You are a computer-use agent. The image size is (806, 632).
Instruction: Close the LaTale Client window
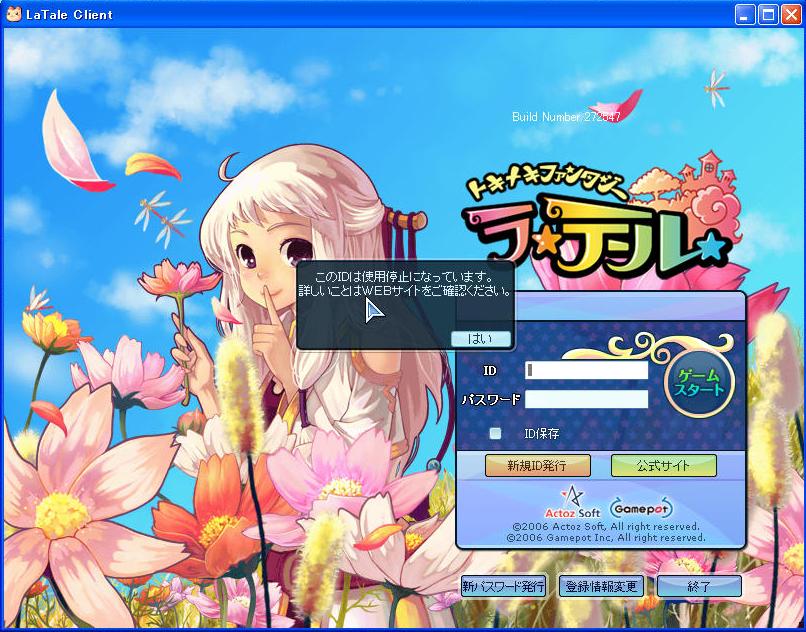coord(792,14)
